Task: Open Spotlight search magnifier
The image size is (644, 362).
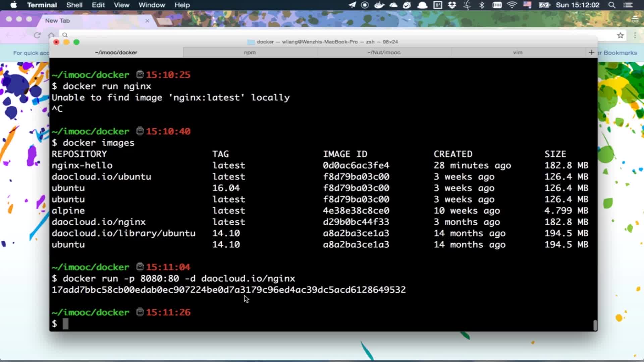Action: coord(612,5)
